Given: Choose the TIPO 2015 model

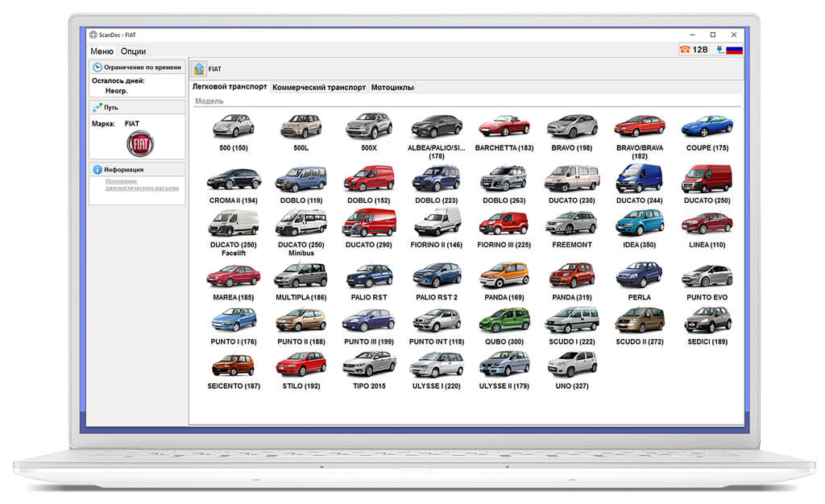Looking at the screenshot, I should click(369, 370).
